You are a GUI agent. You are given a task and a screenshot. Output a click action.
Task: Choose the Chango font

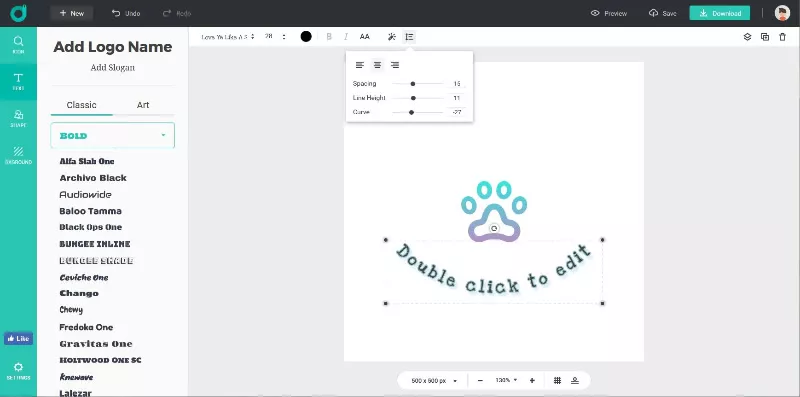coord(79,293)
